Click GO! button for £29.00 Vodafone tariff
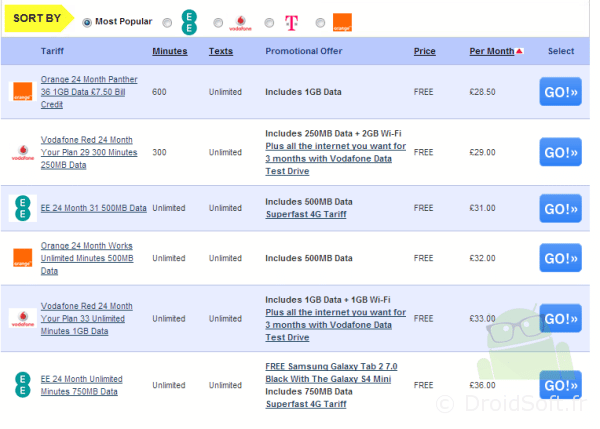This screenshot has height=429, width=600. 561,152
